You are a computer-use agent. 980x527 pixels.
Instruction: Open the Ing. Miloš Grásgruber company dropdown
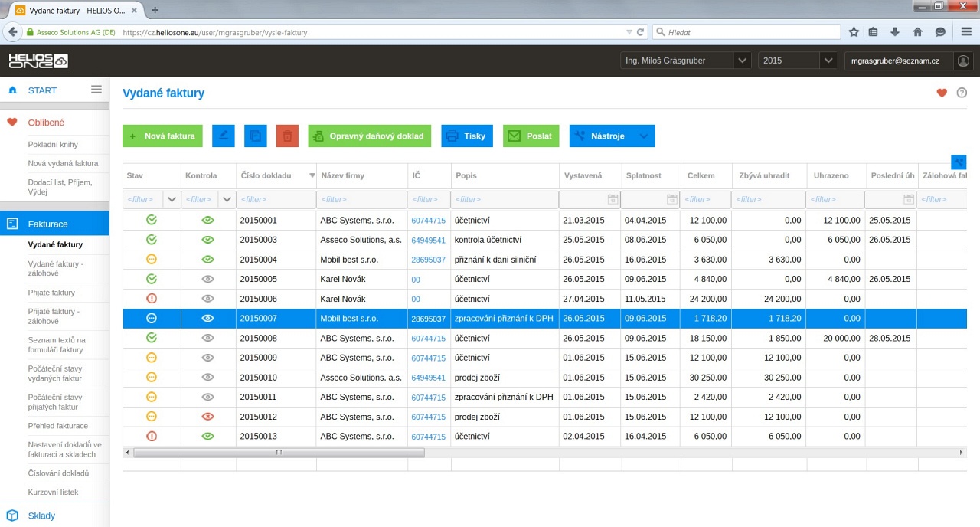point(742,61)
